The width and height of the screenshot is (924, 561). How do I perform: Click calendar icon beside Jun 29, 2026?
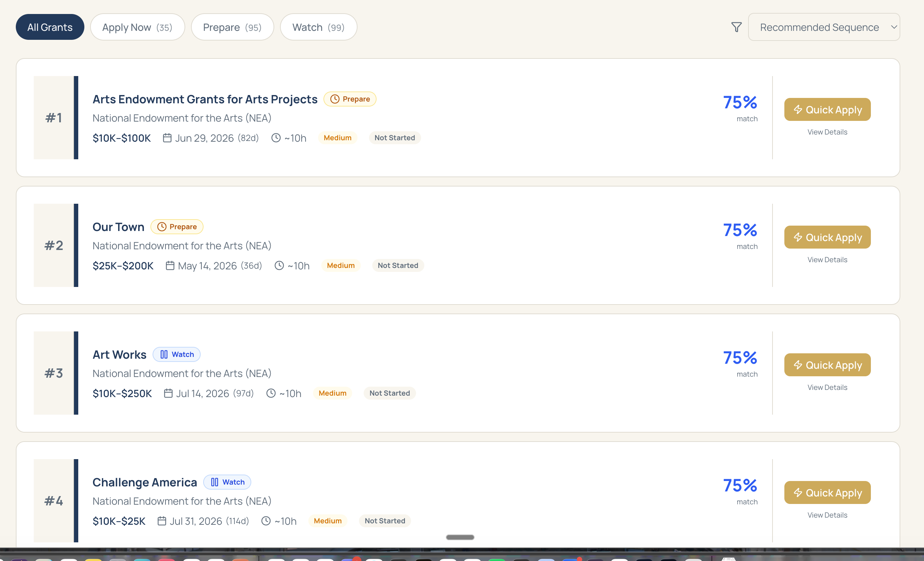click(x=167, y=138)
